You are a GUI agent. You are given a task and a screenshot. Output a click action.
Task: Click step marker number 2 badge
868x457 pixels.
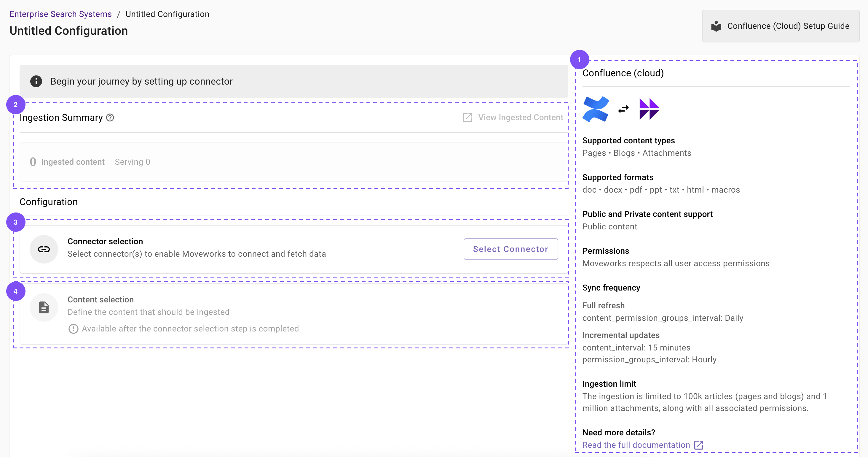[x=15, y=105]
